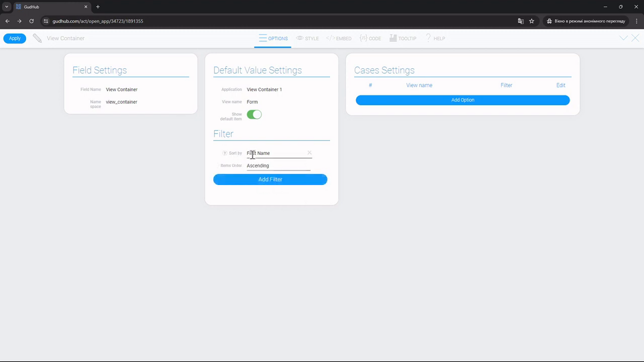Switch to the STYLE tab
Viewport: 644px width, 362px height.
308,39
